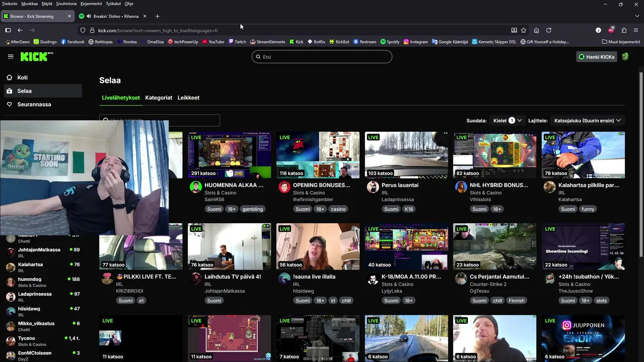
Task: Open the Kick hamburger sidebar menu
Action: (11, 57)
